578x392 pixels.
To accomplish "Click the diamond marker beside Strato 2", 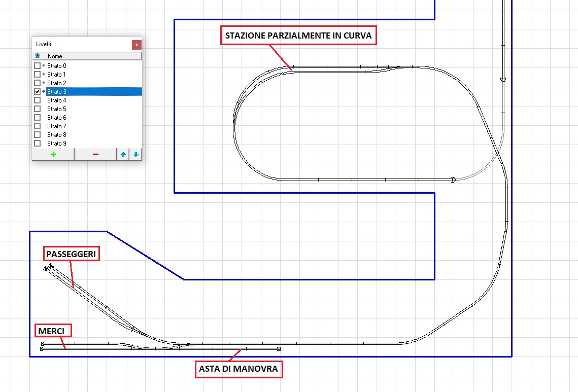I will pos(44,83).
